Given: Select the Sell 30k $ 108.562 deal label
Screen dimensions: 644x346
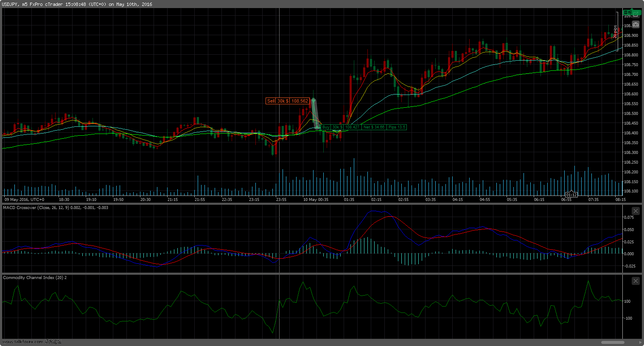Looking at the screenshot, I should [x=287, y=101].
